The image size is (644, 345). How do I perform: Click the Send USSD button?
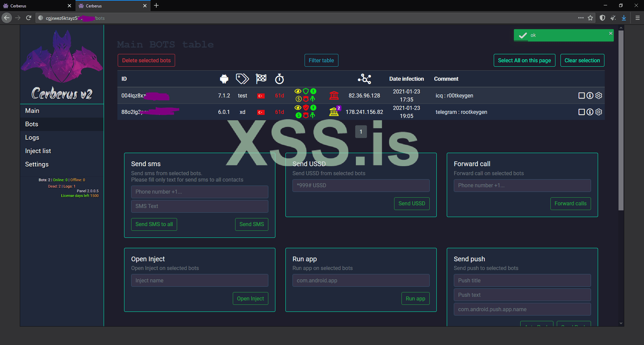click(412, 204)
